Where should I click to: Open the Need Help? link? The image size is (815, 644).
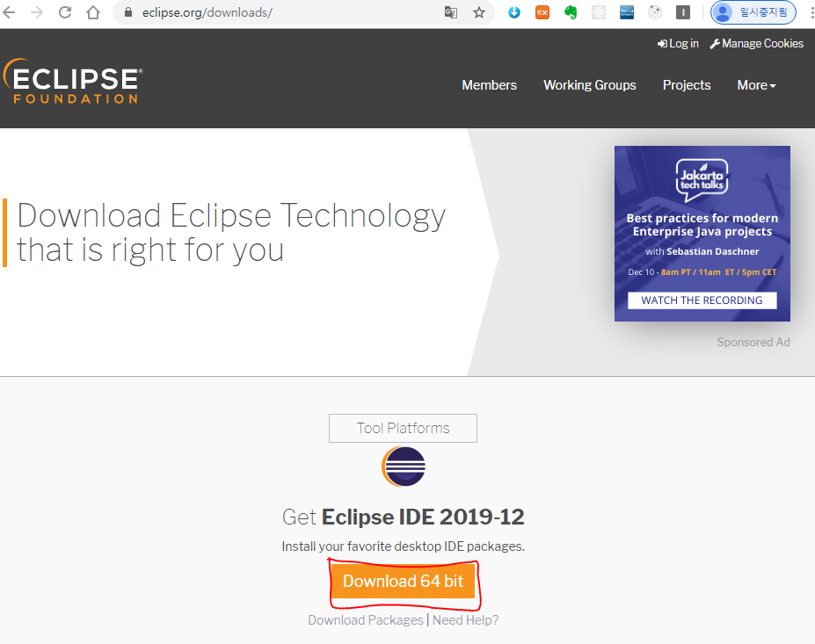click(x=465, y=620)
